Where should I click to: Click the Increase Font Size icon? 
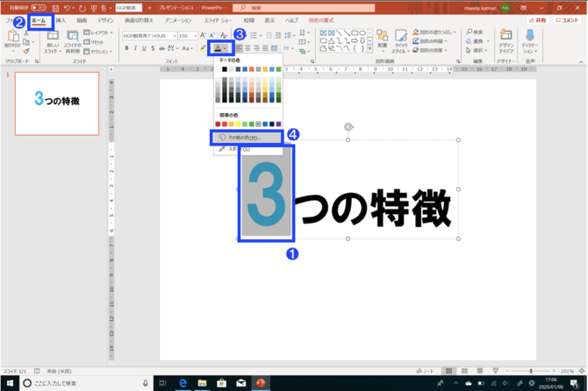203,36
